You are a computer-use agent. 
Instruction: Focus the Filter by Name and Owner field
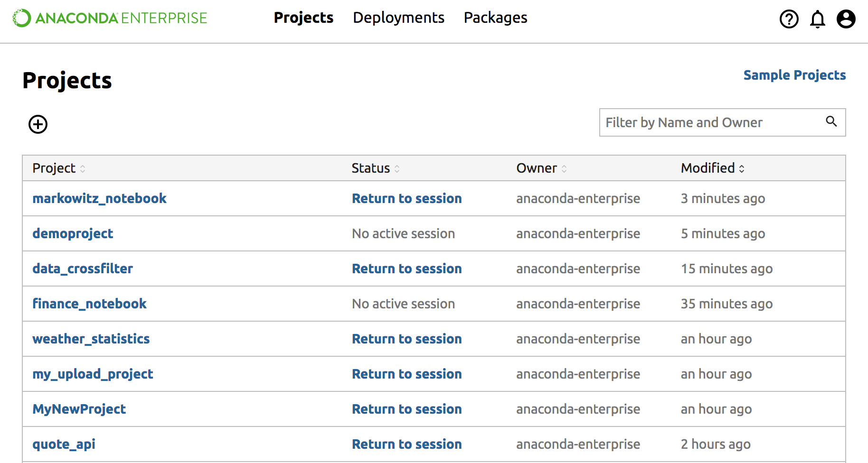coord(712,122)
